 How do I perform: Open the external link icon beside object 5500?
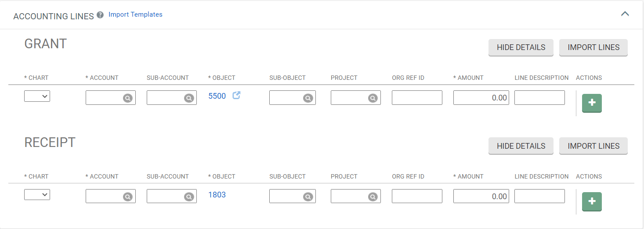click(236, 95)
